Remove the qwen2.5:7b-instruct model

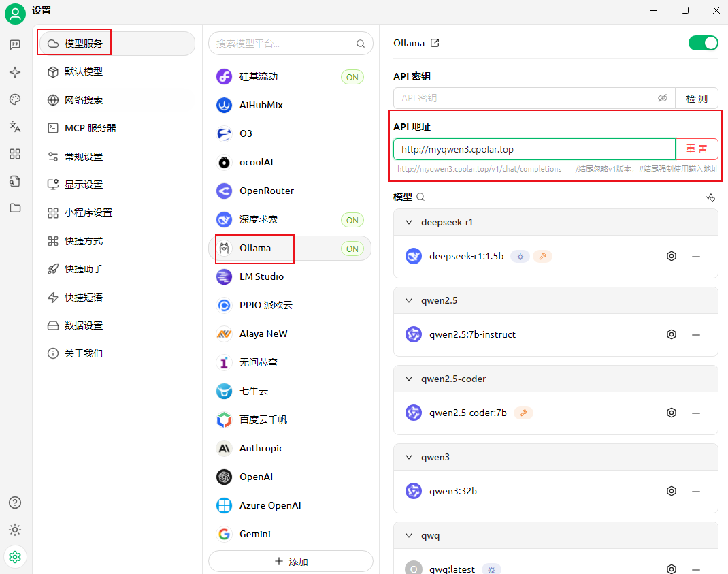(x=696, y=334)
